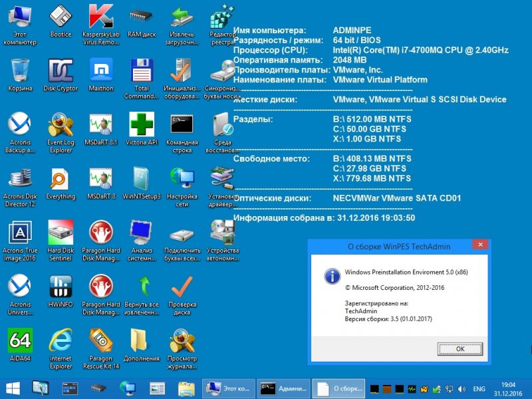This screenshot has width=532, height=399.
Task: Open Командная строка desktop icon
Action: click(x=182, y=132)
